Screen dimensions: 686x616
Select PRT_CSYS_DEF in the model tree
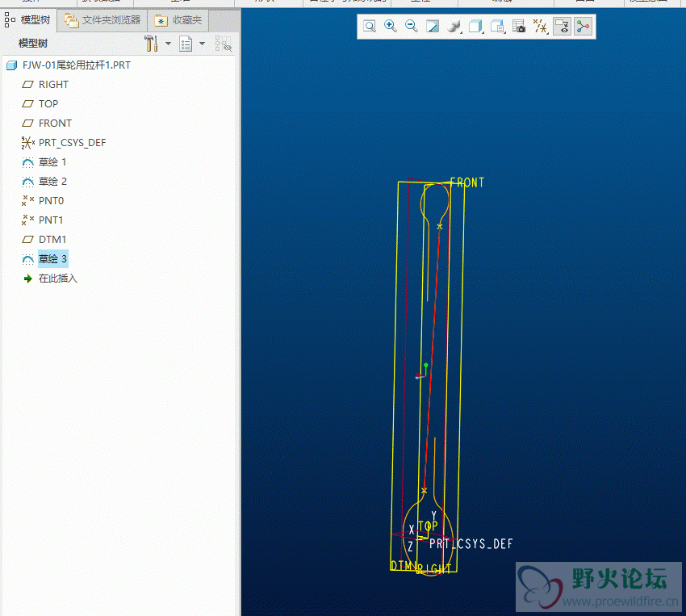64,143
